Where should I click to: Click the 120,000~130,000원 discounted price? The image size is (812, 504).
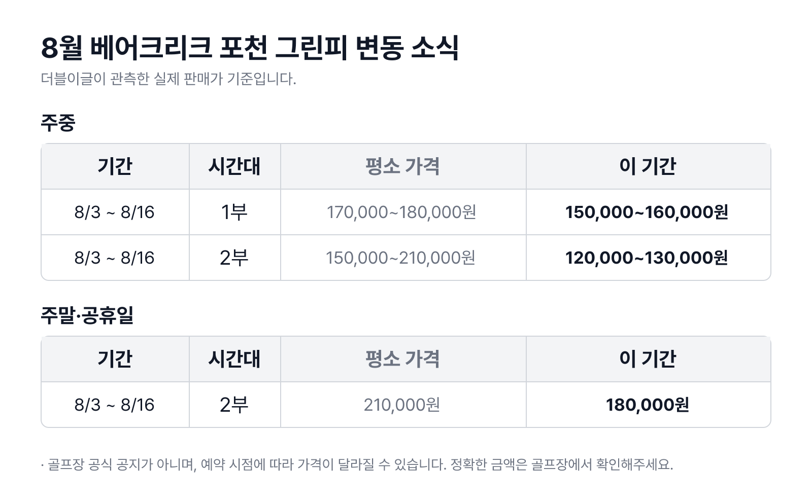[647, 258]
